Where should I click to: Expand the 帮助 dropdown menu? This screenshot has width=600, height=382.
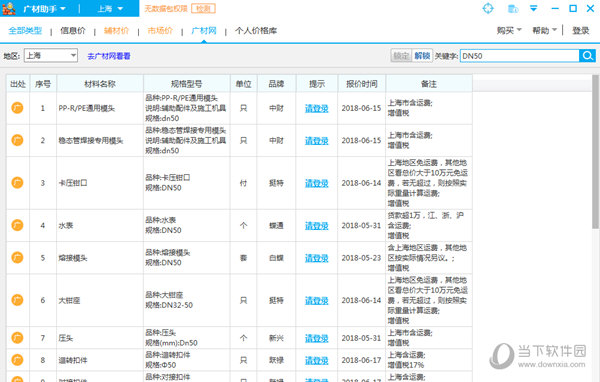545,30
